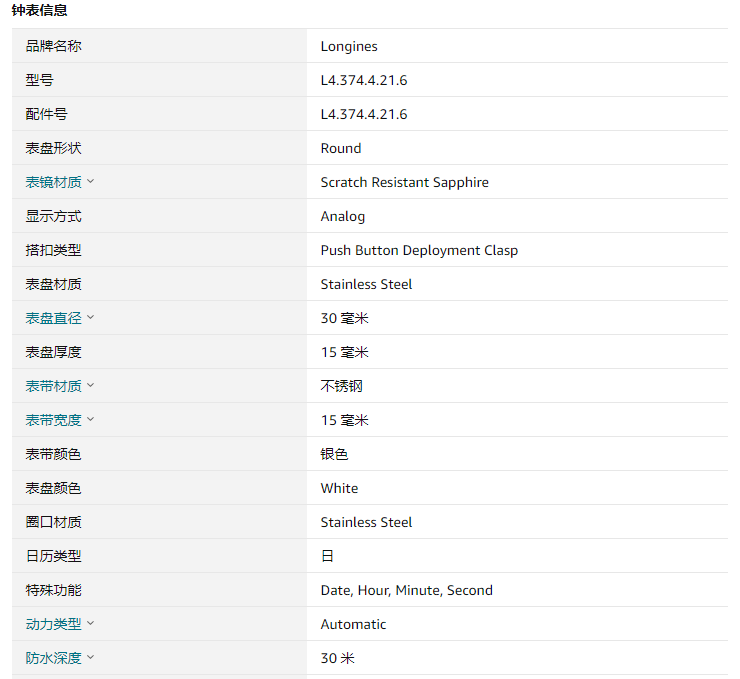Screen dimensions: 740x679
Task: Select the Push Button Deployment Clasp value
Action: click(419, 250)
